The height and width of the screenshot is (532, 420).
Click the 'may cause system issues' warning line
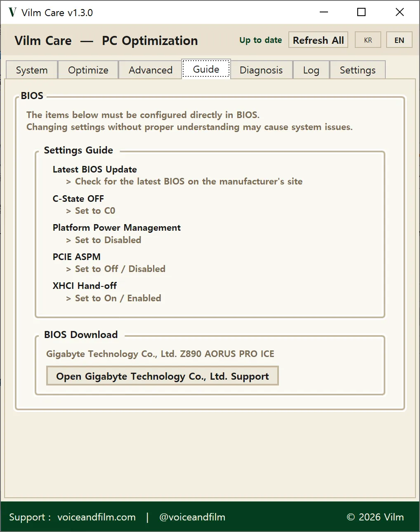coord(189,127)
